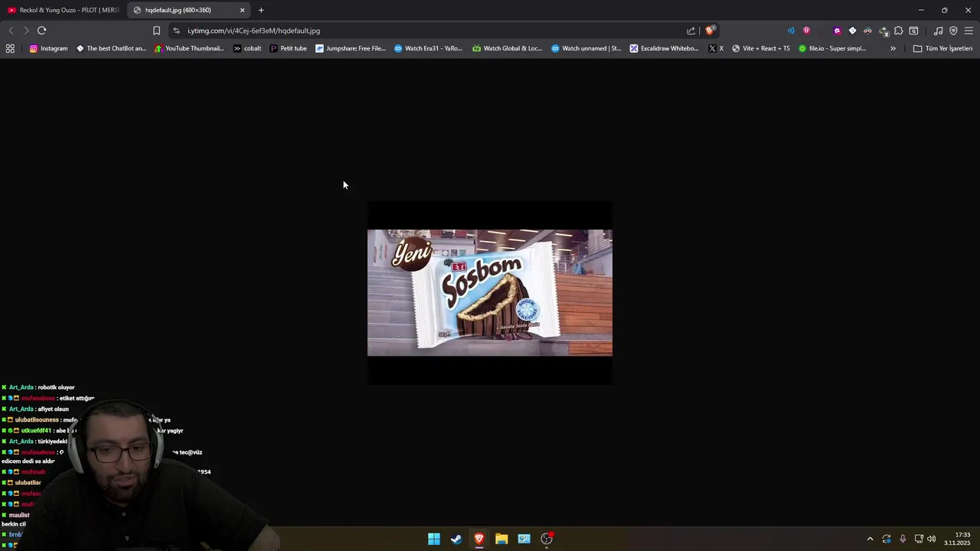Open Brave VPN shield icon
Screen dimensions: 980x551
(953, 31)
